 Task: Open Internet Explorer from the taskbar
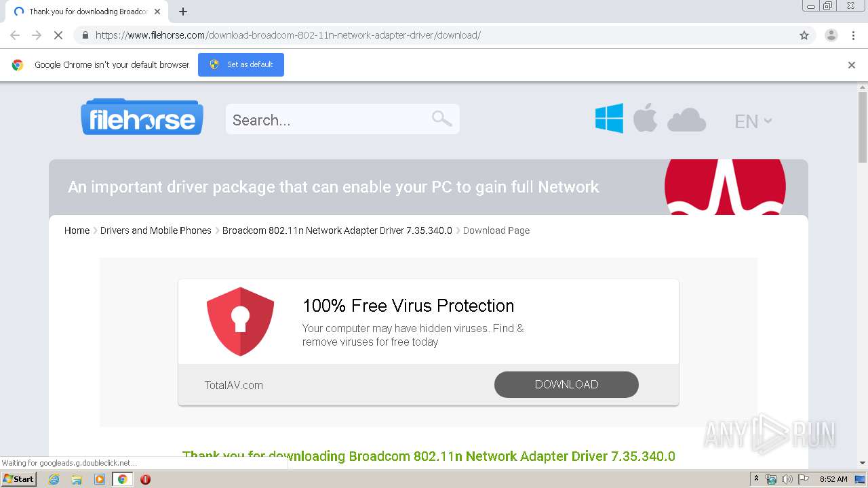[54, 479]
